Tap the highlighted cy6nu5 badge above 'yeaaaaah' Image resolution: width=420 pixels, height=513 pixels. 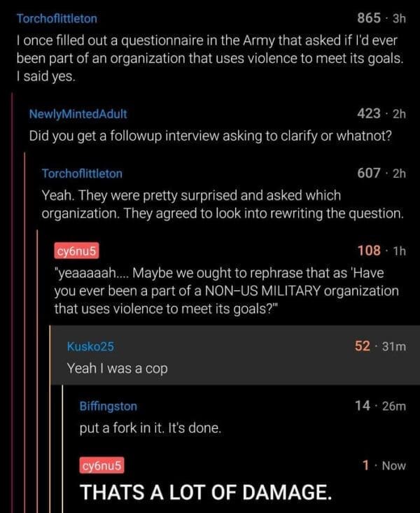coord(76,251)
